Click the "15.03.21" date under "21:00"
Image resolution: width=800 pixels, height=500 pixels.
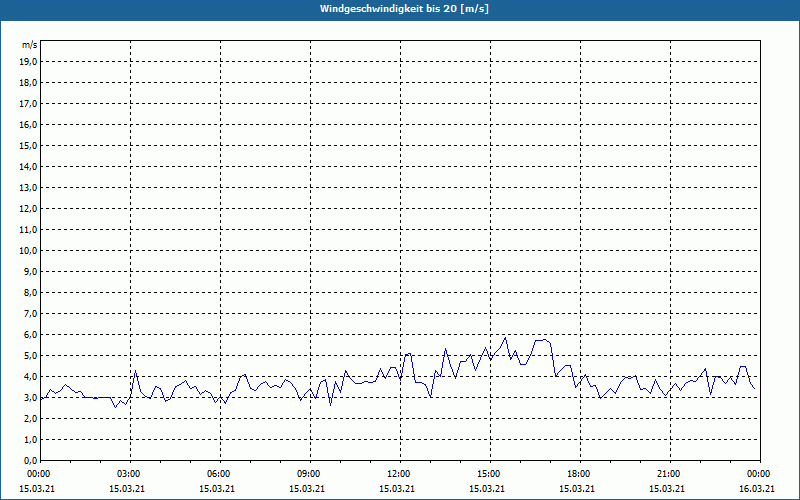tap(667, 489)
